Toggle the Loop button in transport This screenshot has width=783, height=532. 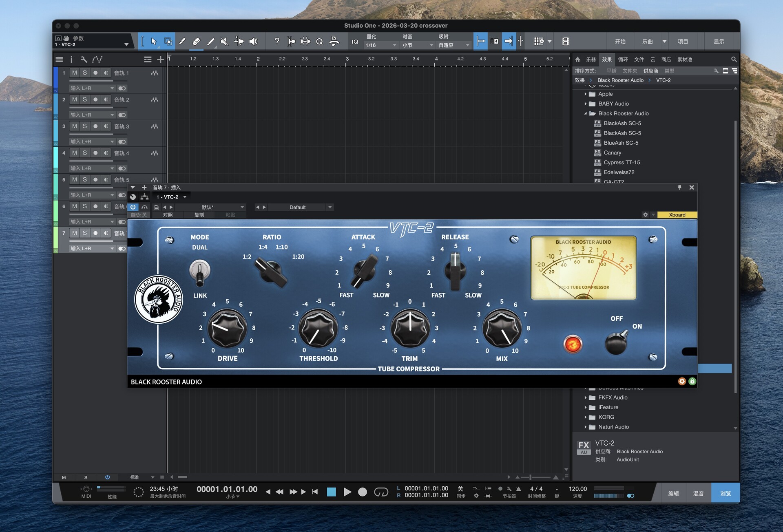(x=381, y=492)
